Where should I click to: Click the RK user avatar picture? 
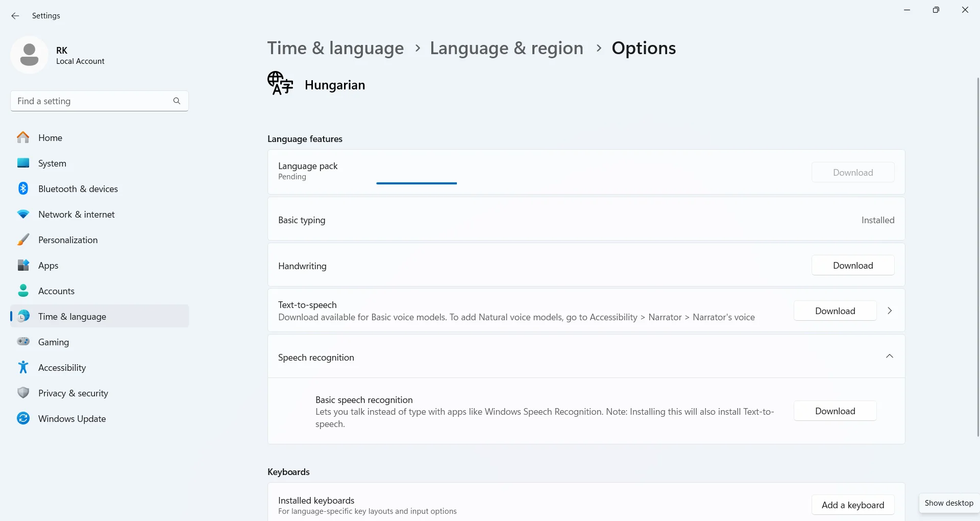click(29, 55)
